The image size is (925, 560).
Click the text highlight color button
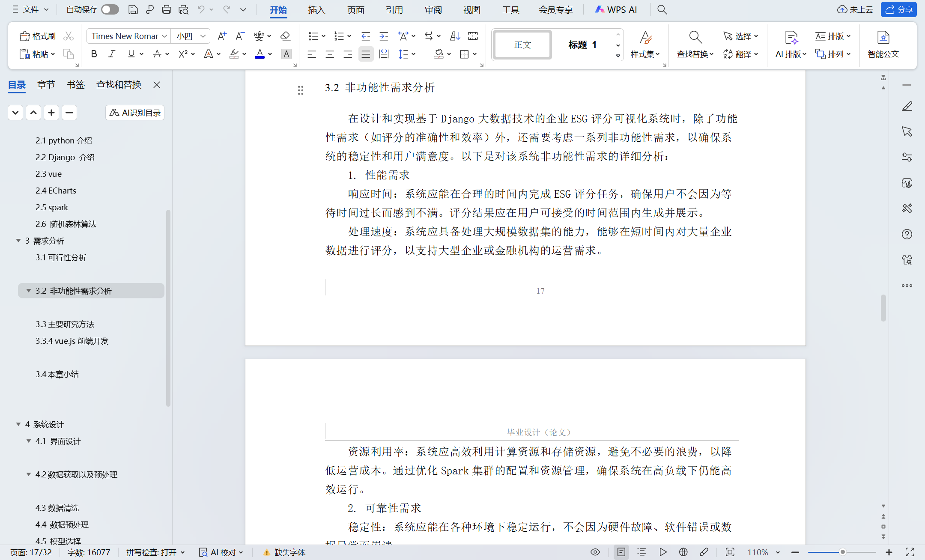(234, 54)
